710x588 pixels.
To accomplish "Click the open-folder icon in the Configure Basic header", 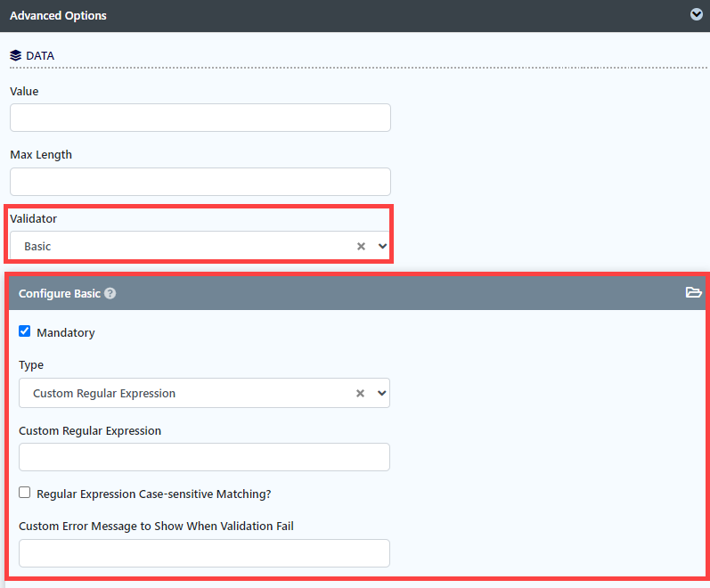I will point(693,292).
